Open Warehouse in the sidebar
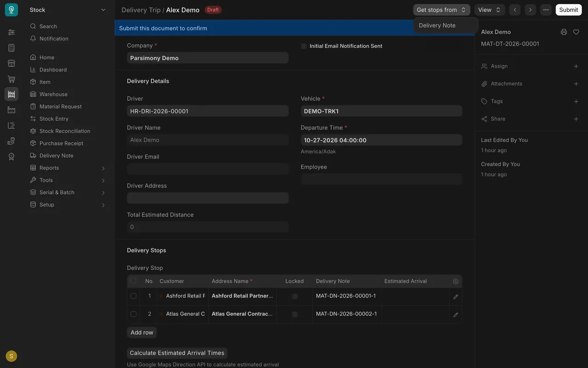Viewport: 588px width, 368px height. point(53,94)
